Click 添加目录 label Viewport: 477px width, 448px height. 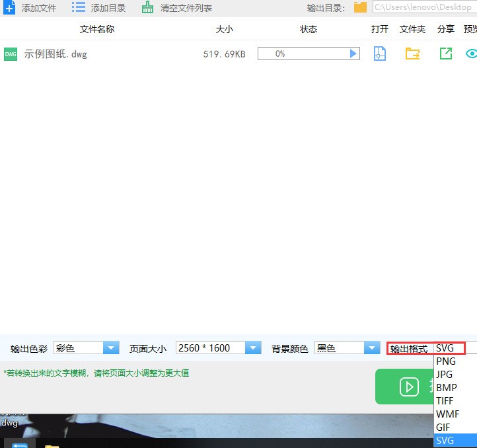pyautogui.click(x=108, y=8)
